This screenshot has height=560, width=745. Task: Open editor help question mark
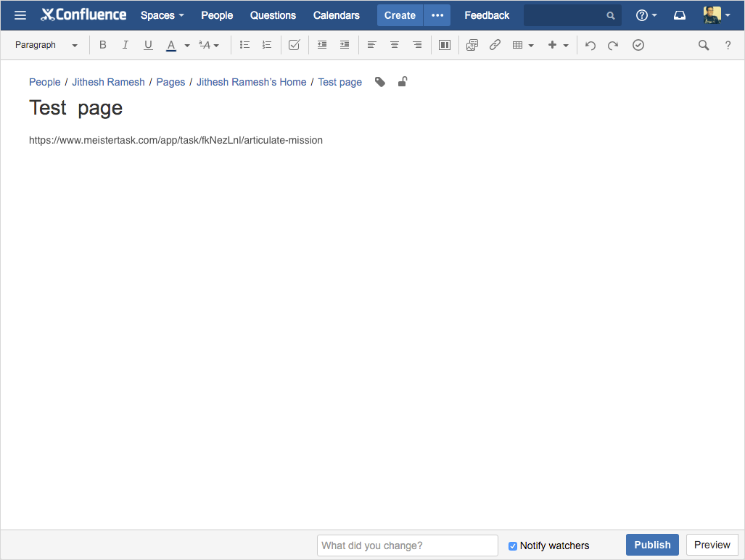[x=728, y=45]
